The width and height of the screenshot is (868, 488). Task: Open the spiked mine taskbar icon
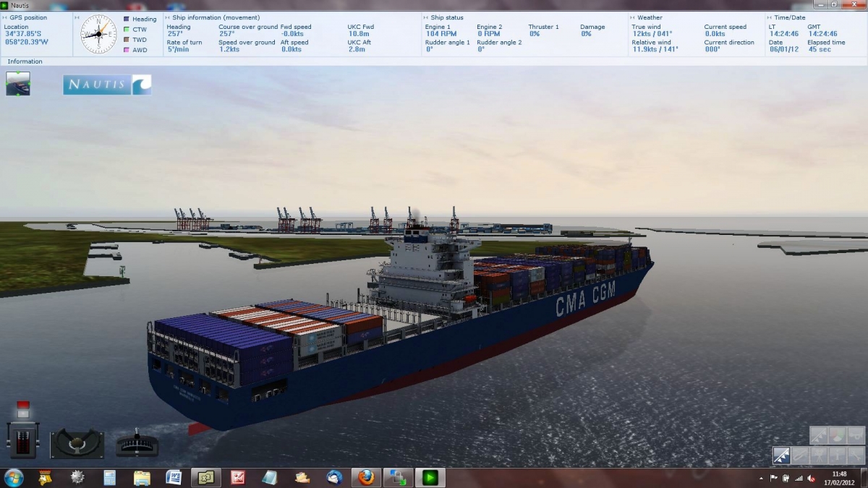coord(77,477)
